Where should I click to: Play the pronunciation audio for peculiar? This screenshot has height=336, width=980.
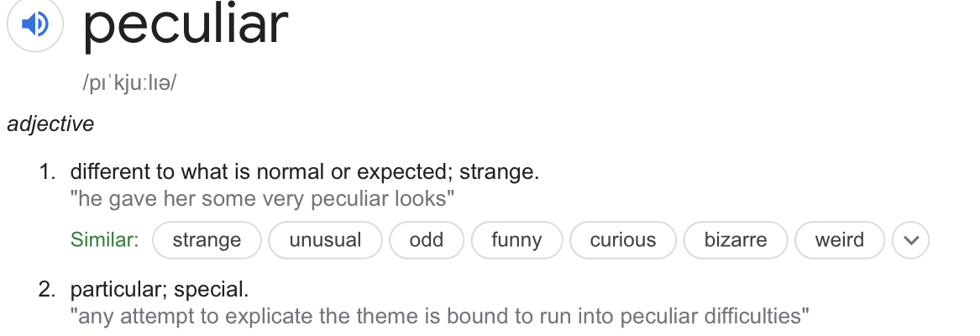[34, 25]
